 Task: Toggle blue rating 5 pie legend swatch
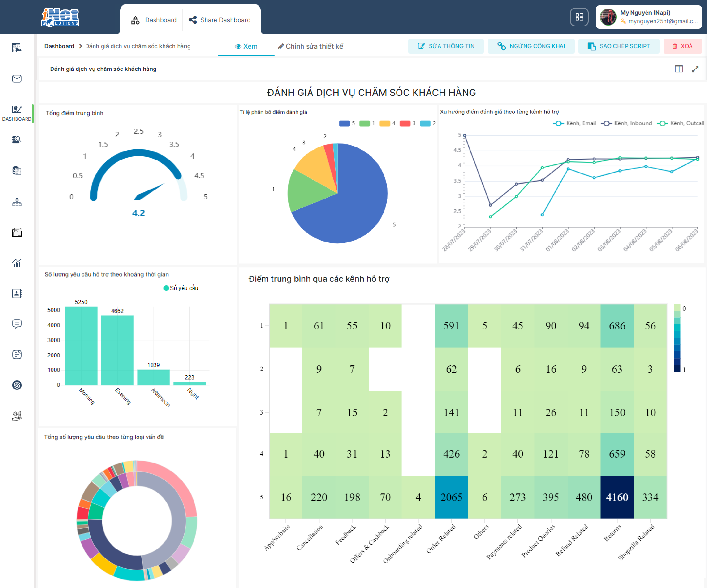point(344,123)
